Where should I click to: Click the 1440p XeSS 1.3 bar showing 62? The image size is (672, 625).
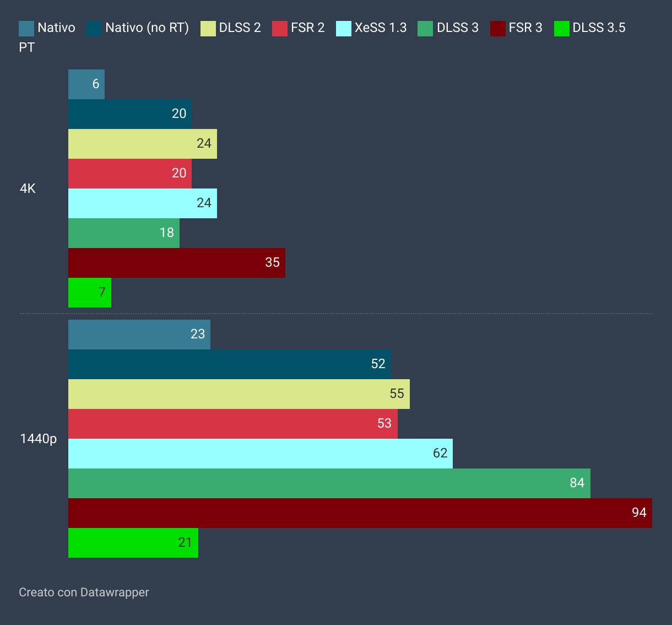click(x=261, y=454)
